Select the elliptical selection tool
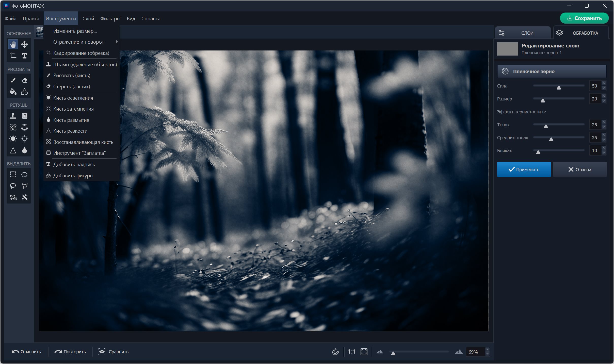 tap(24, 175)
